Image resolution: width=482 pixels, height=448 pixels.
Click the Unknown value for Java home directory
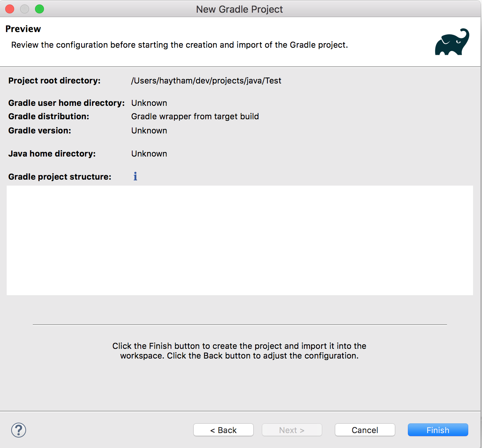(x=149, y=154)
